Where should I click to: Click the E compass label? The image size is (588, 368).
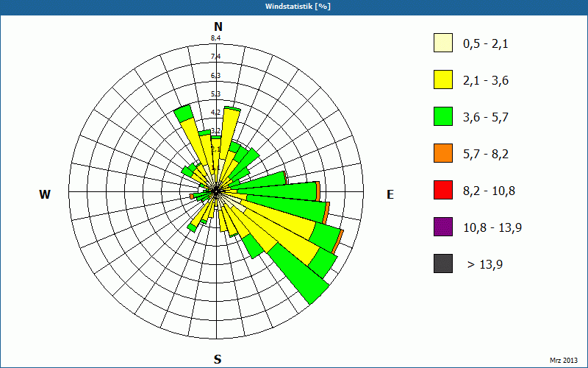[x=390, y=194]
